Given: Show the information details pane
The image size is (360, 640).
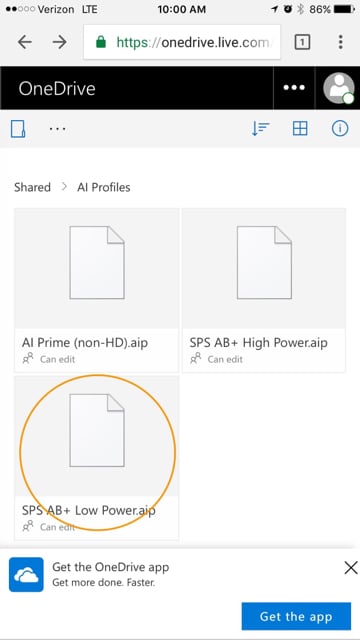Looking at the screenshot, I should pyautogui.click(x=340, y=129).
